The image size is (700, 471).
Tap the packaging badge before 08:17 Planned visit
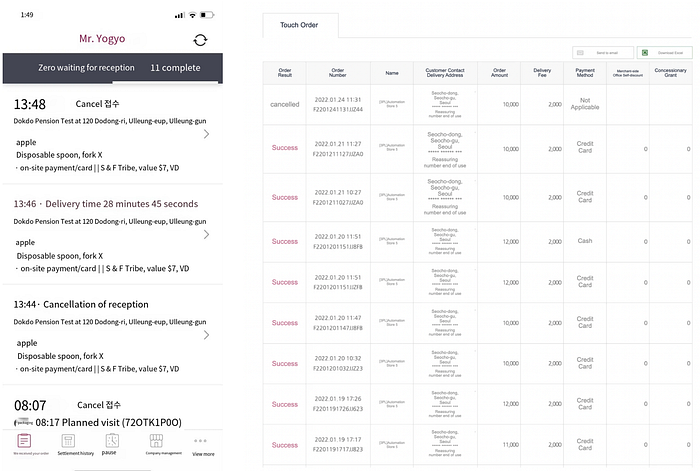[x=23, y=422]
